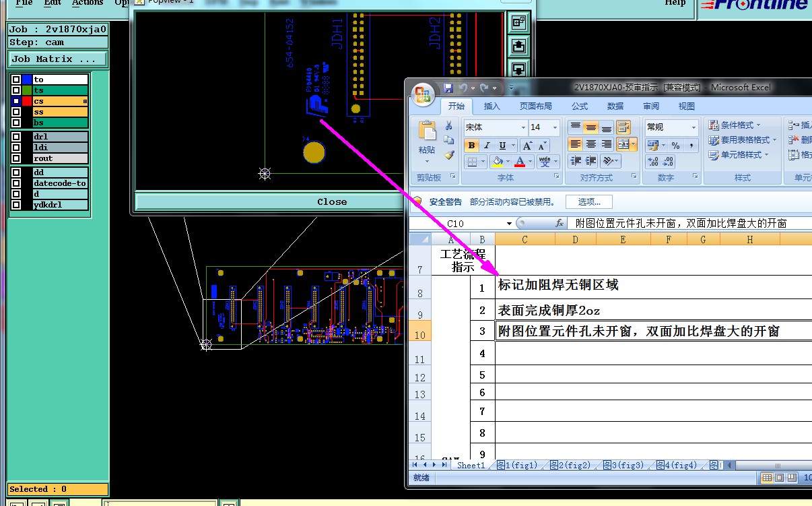Image resolution: width=812 pixels, height=506 pixels.
Task: Click the Insert Function fx button
Action: point(559,223)
